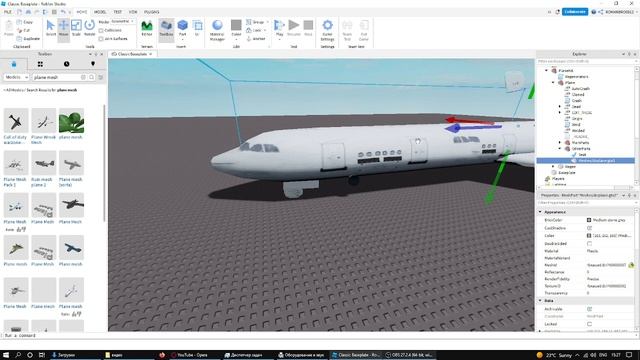Open the Play button dropdown arrow

[x=279, y=40]
